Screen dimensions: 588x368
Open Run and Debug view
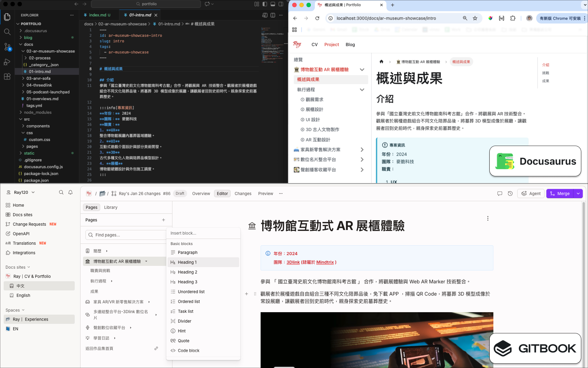click(7, 62)
